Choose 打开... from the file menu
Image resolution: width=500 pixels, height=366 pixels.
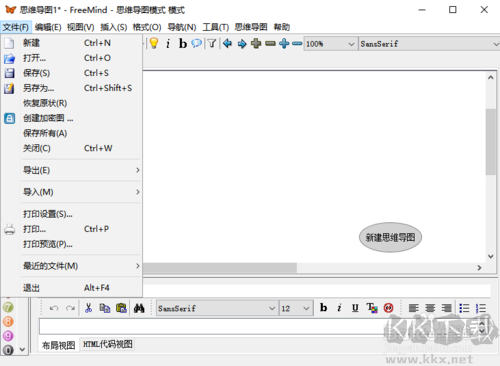click(x=72, y=58)
